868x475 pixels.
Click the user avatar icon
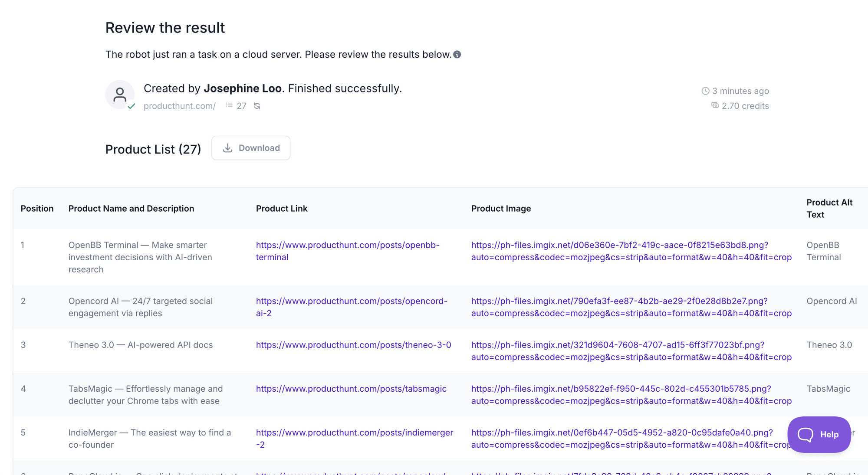pyautogui.click(x=120, y=95)
